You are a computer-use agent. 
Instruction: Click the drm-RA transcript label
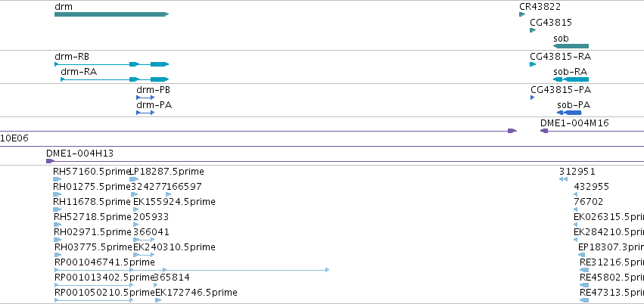79,72
